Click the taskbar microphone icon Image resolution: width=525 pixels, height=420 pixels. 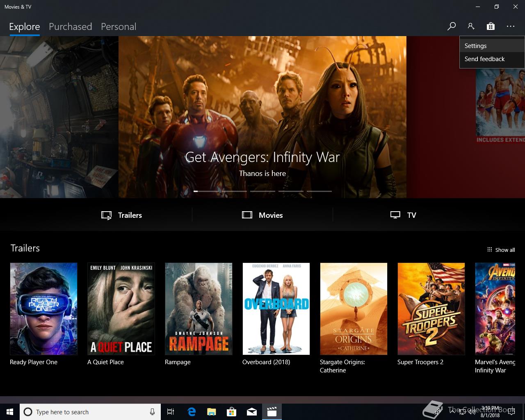pos(152,412)
